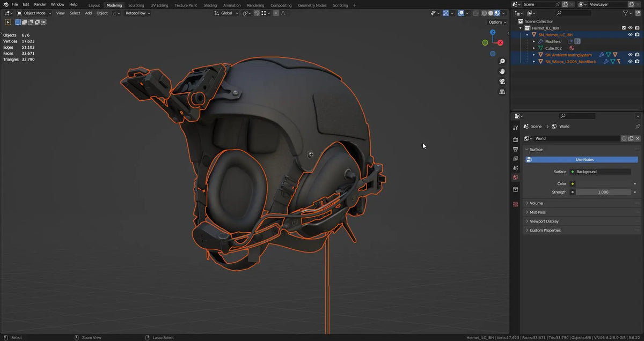Expand Cube.002 mesh data row
This screenshot has width=644, height=341.
534,48
